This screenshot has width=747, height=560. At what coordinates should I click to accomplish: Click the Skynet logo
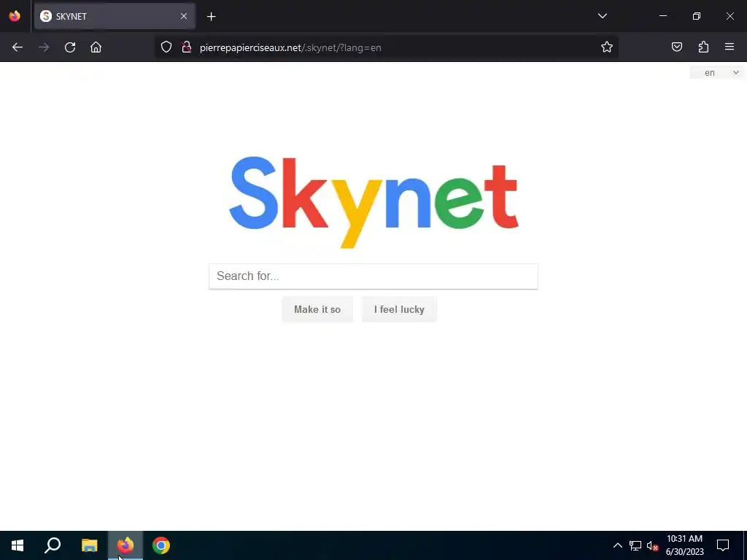373,202
